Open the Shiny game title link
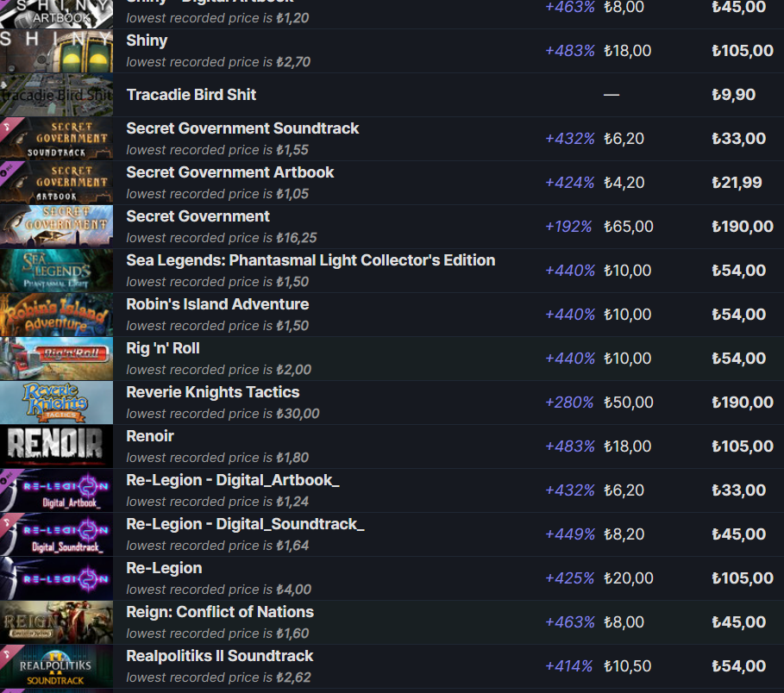Viewport: 784px width, 693px height. (147, 41)
